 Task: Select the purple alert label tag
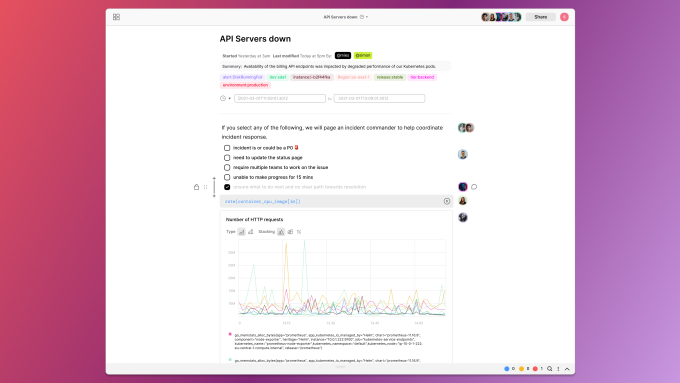(x=242, y=77)
